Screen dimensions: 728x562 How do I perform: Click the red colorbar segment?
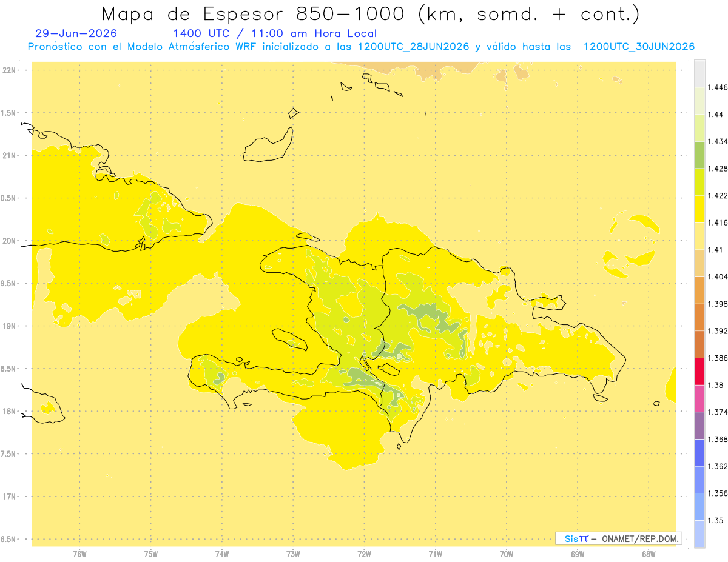pyautogui.click(x=699, y=371)
